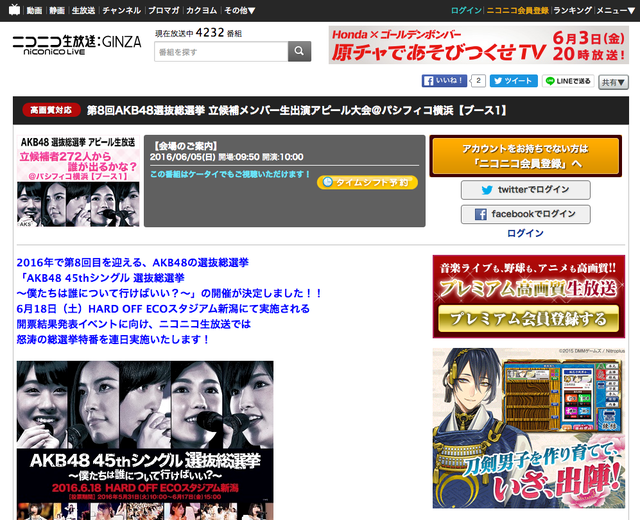Click the 【会場のご案内】 heading

click(185, 146)
